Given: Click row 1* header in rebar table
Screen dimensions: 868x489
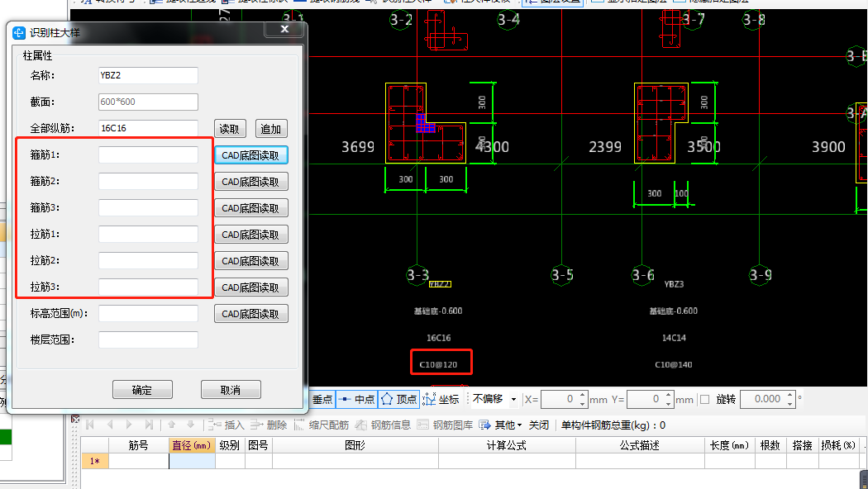Looking at the screenshot, I should click(95, 462).
